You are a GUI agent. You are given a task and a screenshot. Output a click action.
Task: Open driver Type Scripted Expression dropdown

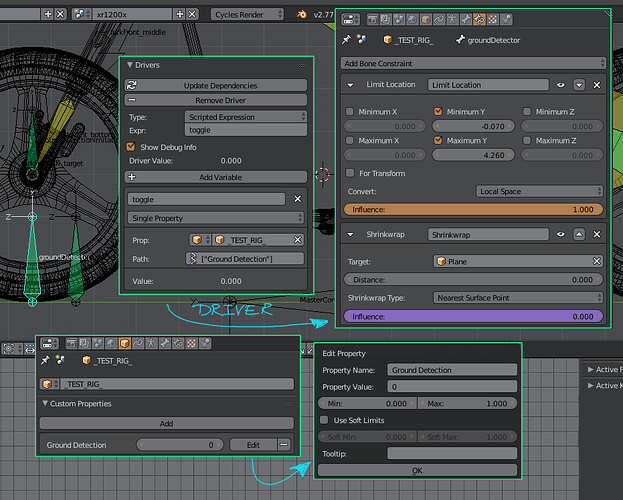(246, 116)
